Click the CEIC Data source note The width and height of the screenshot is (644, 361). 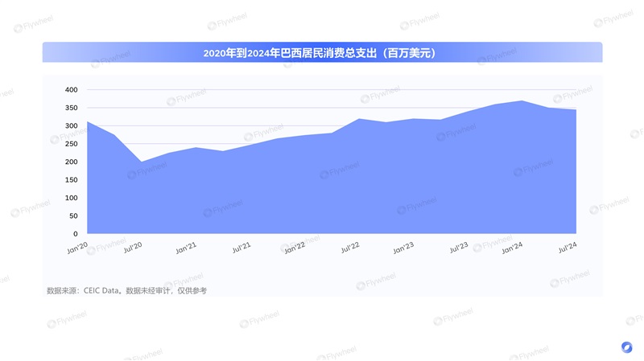[x=127, y=290]
